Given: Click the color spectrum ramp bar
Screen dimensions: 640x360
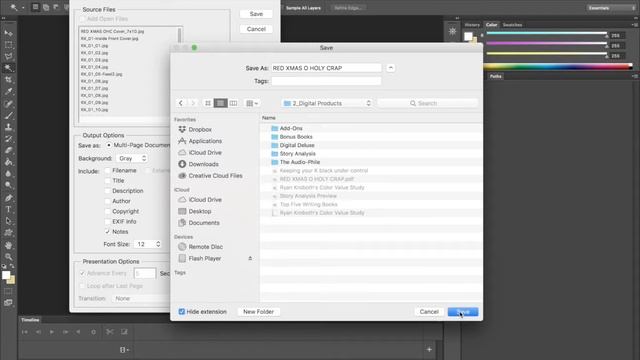Looking at the screenshot, I should pyautogui.click(x=558, y=67).
